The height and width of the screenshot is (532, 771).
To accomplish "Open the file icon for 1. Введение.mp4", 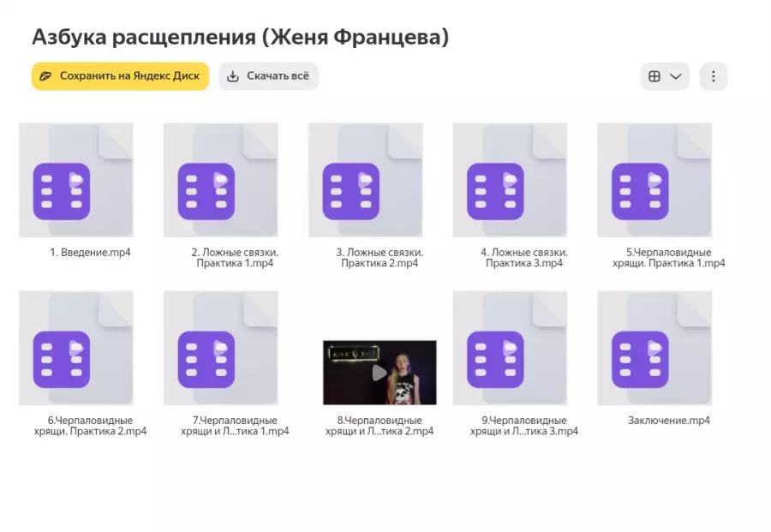I will 75,180.
